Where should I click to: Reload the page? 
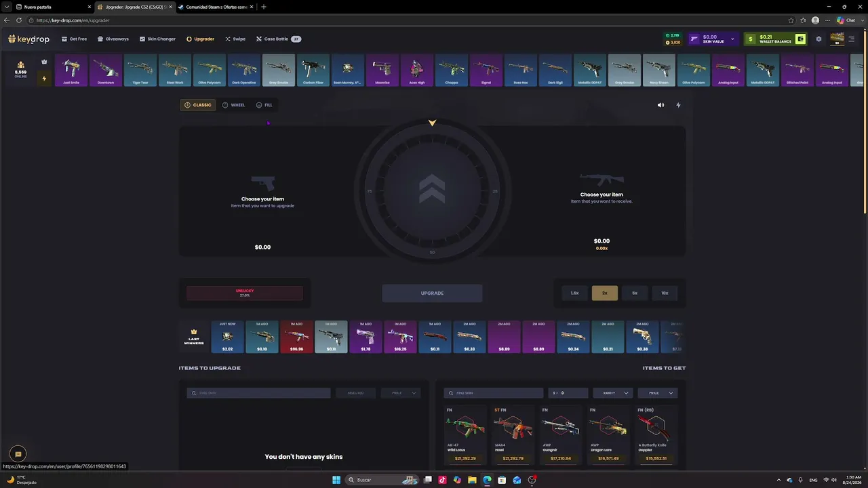[19, 20]
